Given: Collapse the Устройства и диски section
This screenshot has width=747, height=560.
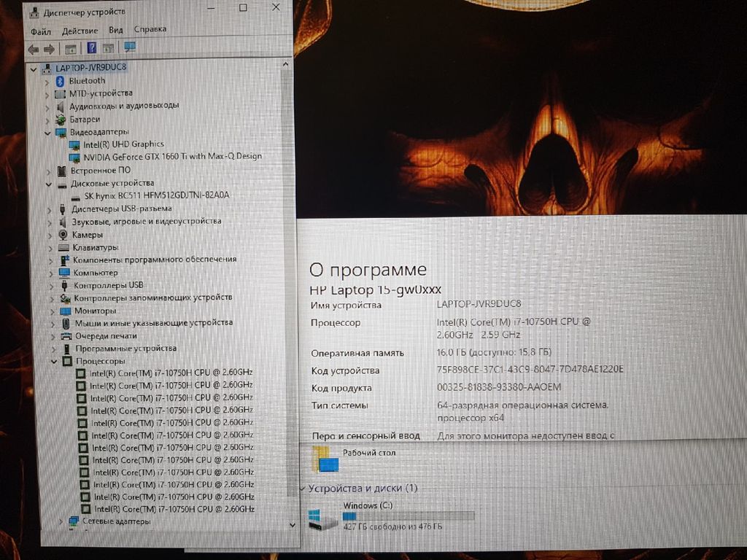Looking at the screenshot, I should click(x=303, y=489).
